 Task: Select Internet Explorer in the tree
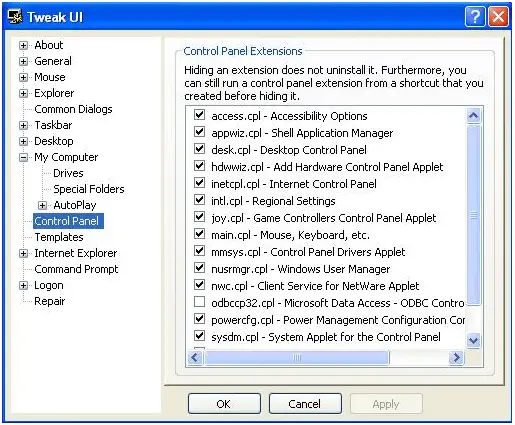76,253
